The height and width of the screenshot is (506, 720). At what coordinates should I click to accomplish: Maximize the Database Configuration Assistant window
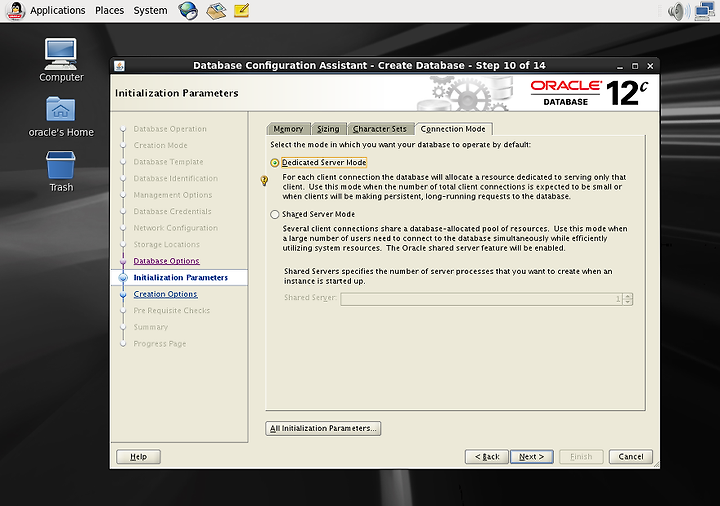point(635,66)
